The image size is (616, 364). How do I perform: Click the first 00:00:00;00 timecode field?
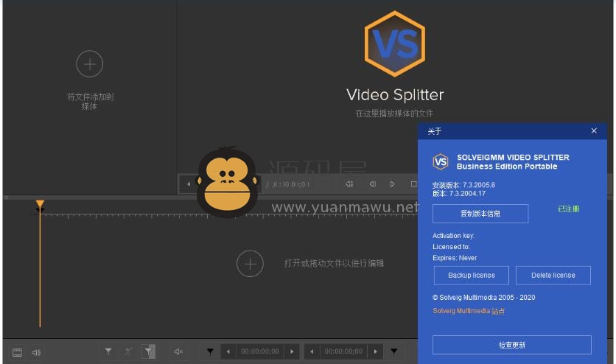260,351
